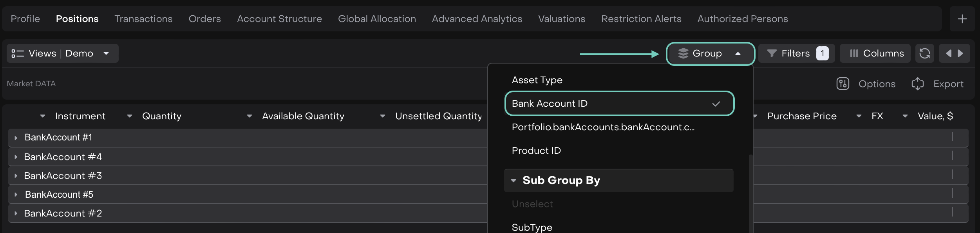Viewport: 980px width, 233px height.
Task: Click the right arrow navigation icon
Action: pyautogui.click(x=960, y=53)
